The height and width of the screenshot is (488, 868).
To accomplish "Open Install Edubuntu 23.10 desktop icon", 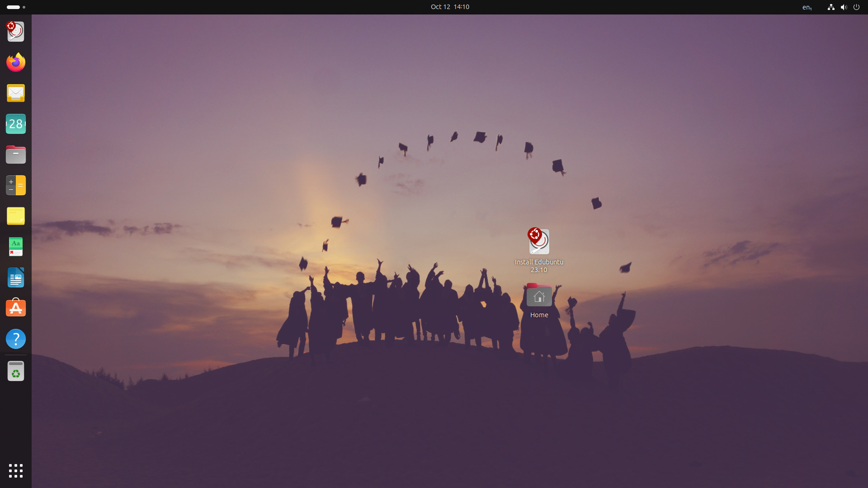I will pos(539,250).
